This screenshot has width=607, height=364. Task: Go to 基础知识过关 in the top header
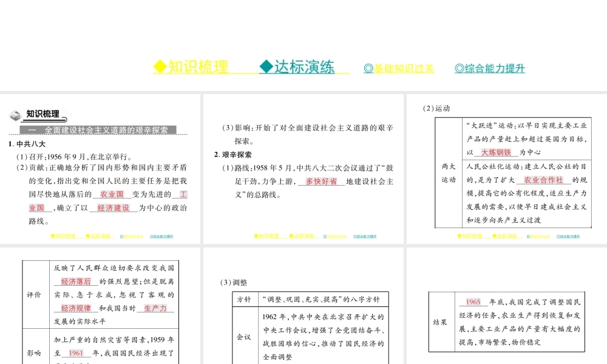(399, 69)
